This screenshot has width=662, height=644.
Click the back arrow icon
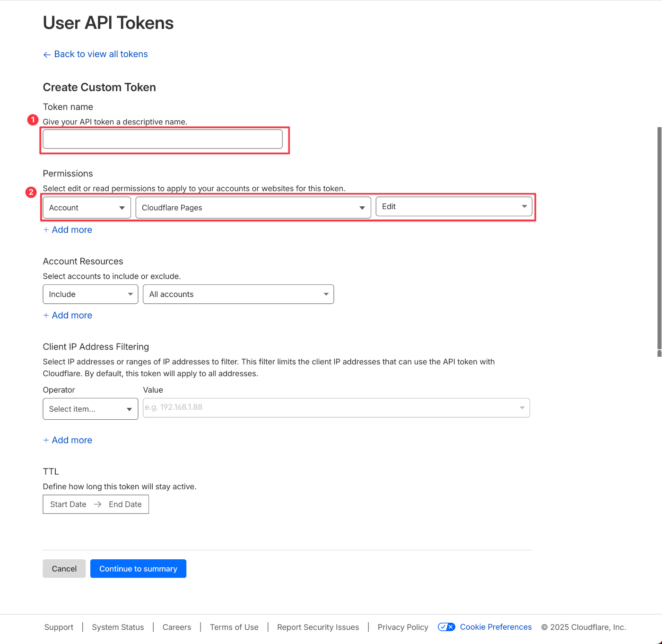click(47, 55)
